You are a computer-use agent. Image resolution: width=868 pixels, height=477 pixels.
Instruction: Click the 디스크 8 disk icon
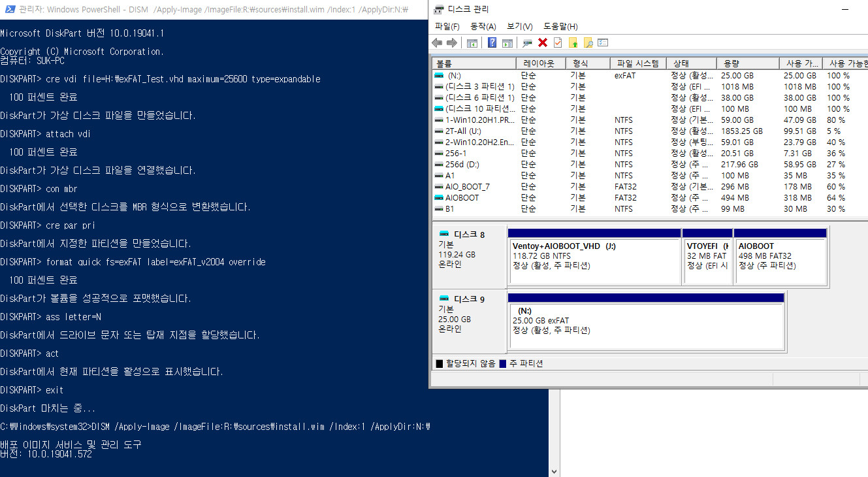[x=444, y=234]
